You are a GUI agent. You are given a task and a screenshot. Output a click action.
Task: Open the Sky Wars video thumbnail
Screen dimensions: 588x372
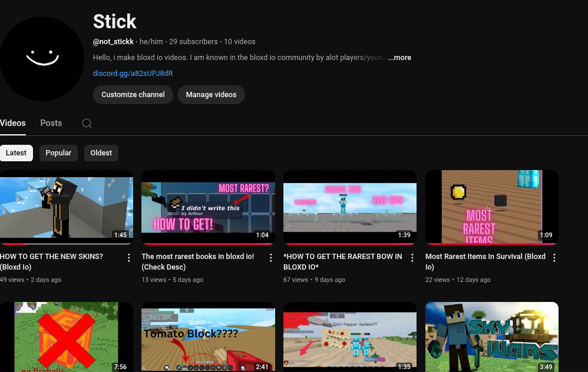coord(491,337)
